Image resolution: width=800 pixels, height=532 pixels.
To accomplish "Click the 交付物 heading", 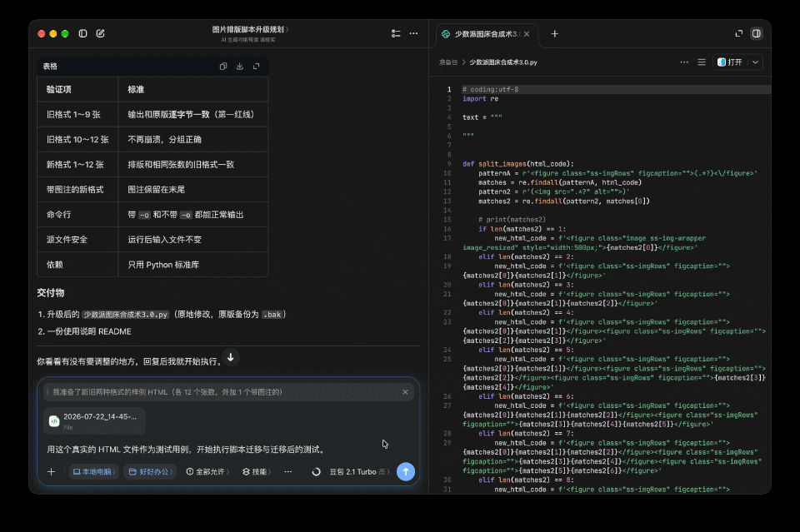I will pyautogui.click(x=51, y=293).
